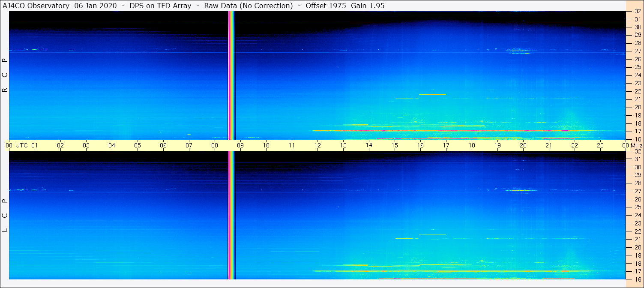This screenshot has height=288, width=644.
Task: Click the 27 MHz tick in RCP panel
Action: click(638, 51)
